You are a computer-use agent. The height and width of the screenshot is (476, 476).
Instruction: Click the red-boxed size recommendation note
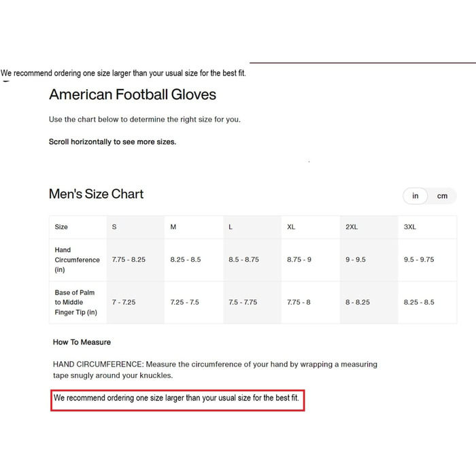pos(177,401)
